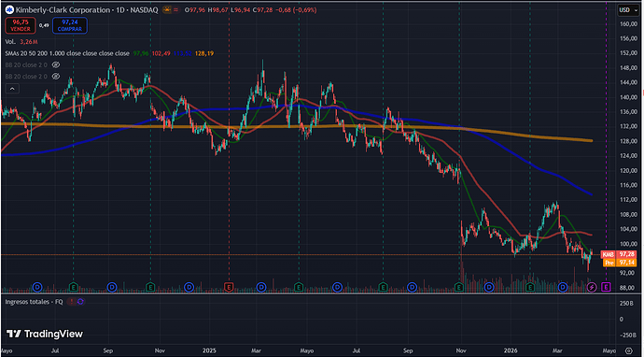The height and width of the screenshot is (357, 644).
Task: Collapse the indicator legend with chevron button
Action: coord(12,89)
